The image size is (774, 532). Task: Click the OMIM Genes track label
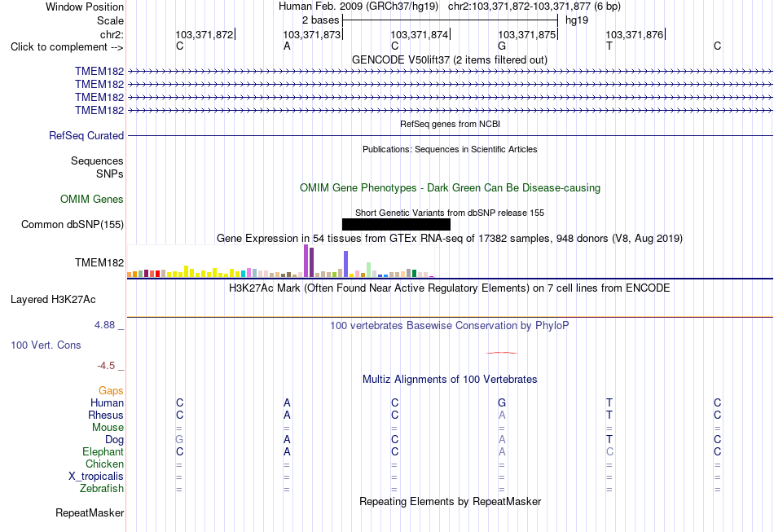(x=92, y=200)
